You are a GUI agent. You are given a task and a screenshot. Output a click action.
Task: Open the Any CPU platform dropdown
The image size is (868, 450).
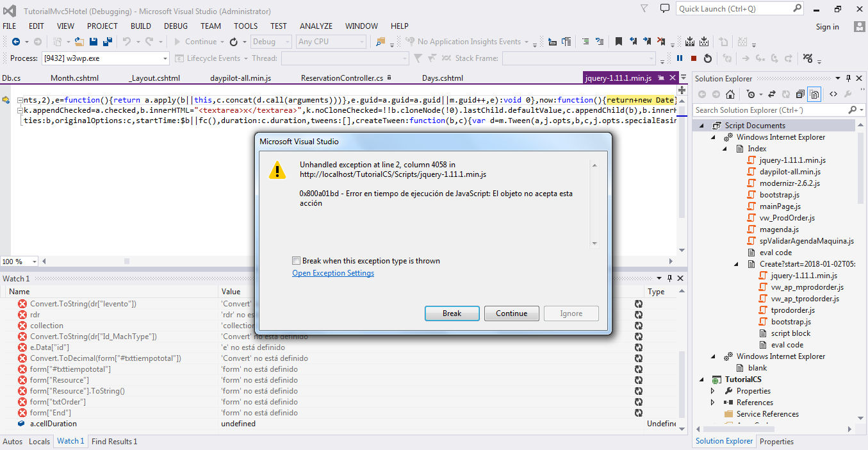(331, 42)
